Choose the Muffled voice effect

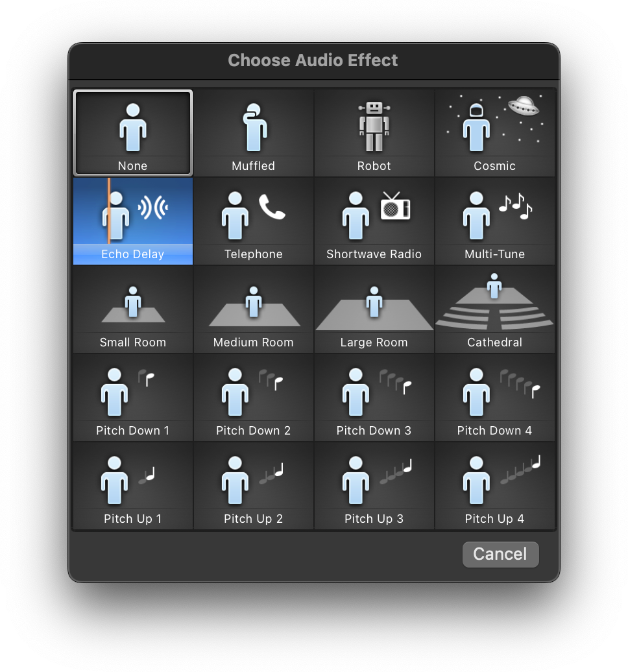[x=254, y=133]
